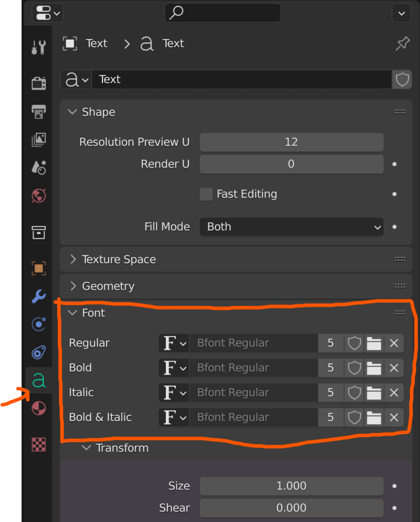Open the Render properties tab
Screen dimensions: 420x522
pos(38,84)
